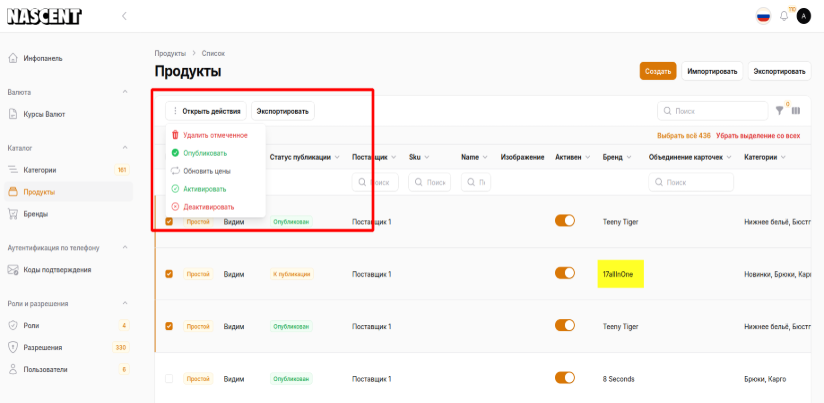Screen dimensions: 824x403
Task: Click the Поиск search field above table
Action: [712, 111]
